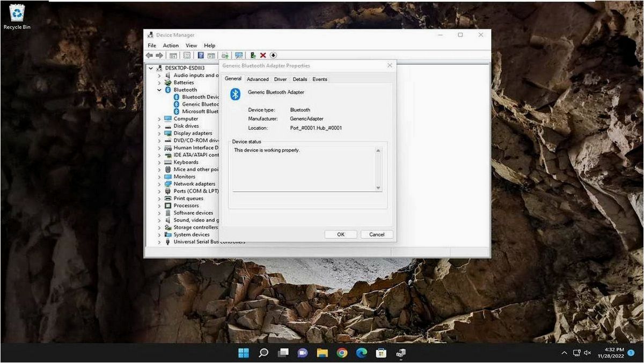Select Bluetooth Device tree item

[201, 97]
